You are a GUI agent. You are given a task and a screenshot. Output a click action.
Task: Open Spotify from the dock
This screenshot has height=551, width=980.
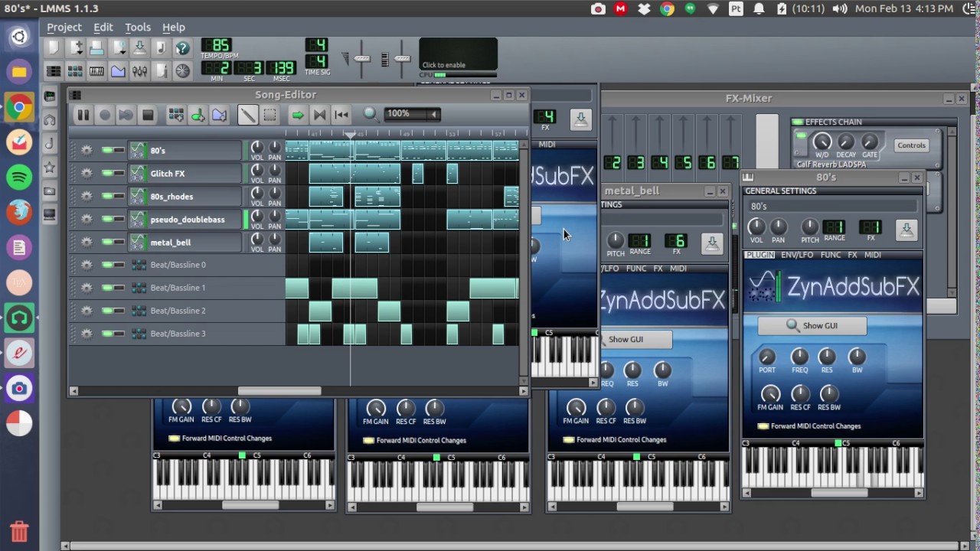point(19,178)
